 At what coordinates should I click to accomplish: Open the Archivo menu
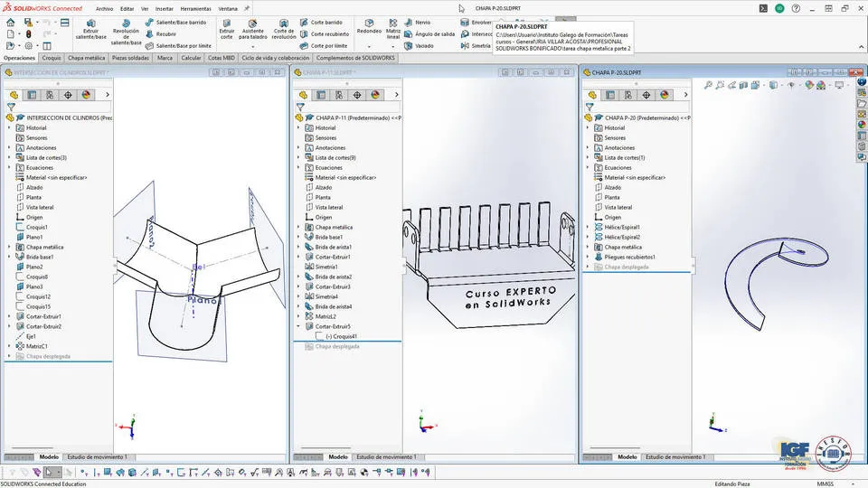tap(104, 9)
